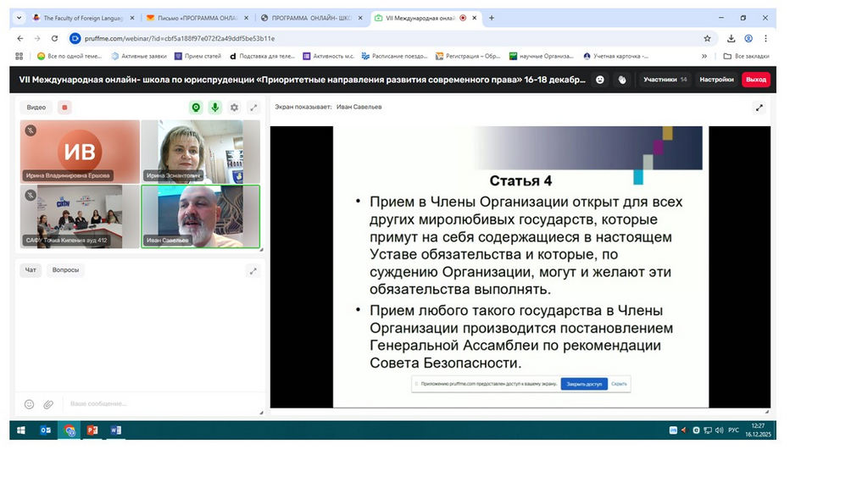The image size is (868, 488).
Task: Open the emoji reactions icon in header
Action: click(x=600, y=80)
